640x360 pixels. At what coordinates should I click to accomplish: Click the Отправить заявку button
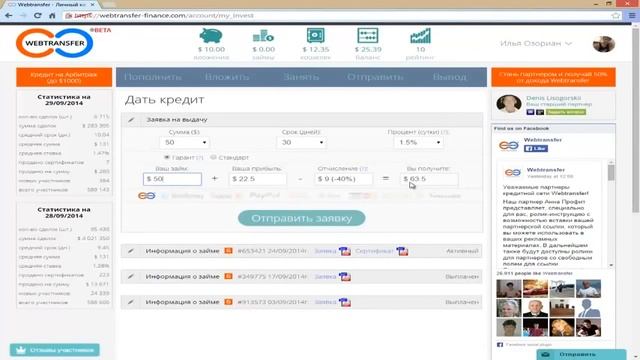coord(302,218)
